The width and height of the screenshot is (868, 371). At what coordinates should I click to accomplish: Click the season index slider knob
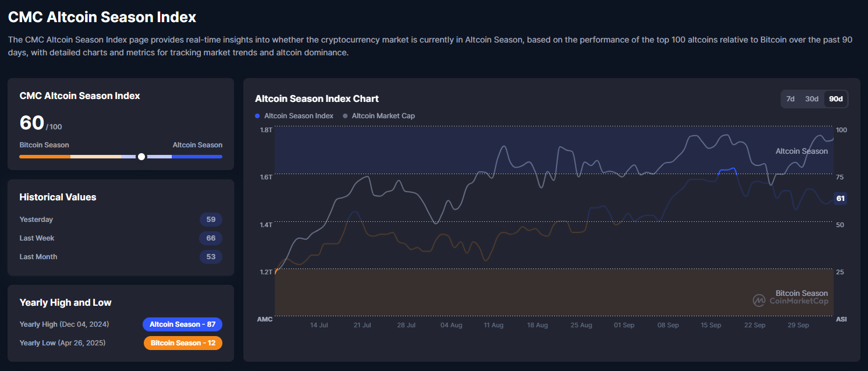pos(141,157)
